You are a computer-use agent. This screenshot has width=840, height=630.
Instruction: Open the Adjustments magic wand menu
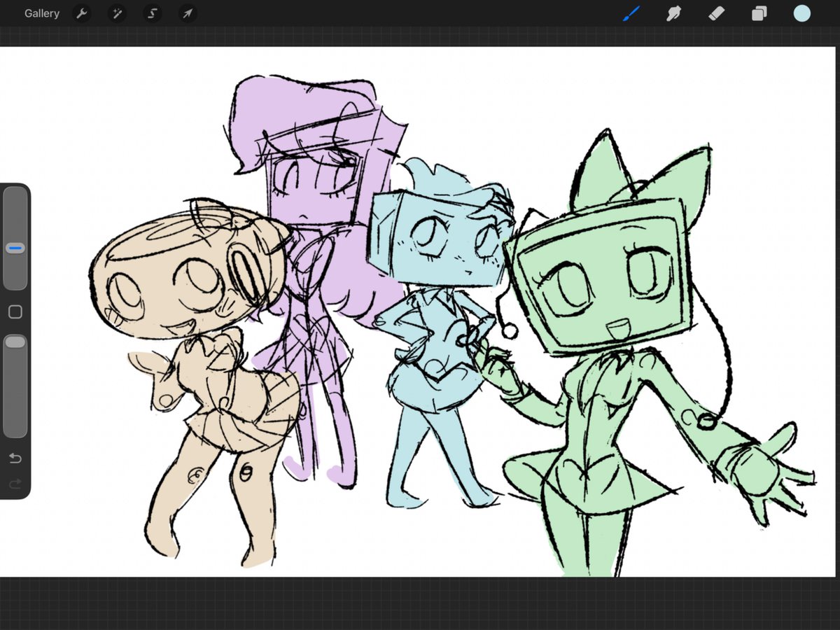pos(117,13)
